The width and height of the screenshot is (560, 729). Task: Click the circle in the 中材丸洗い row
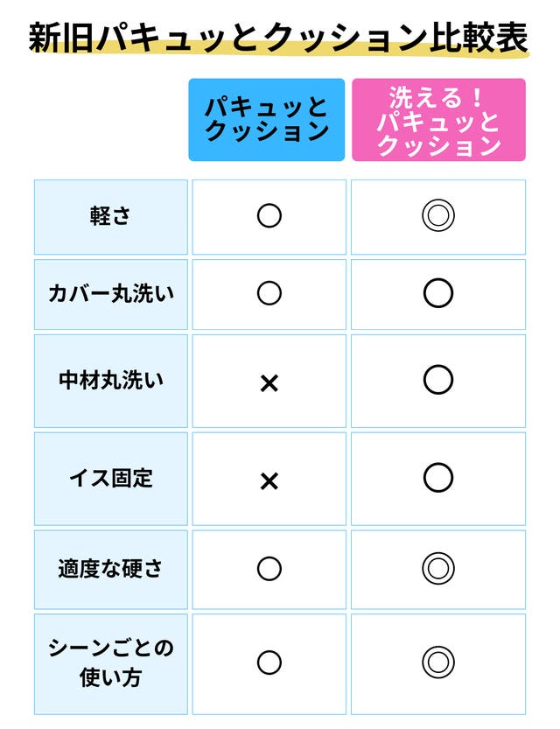click(437, 380)
